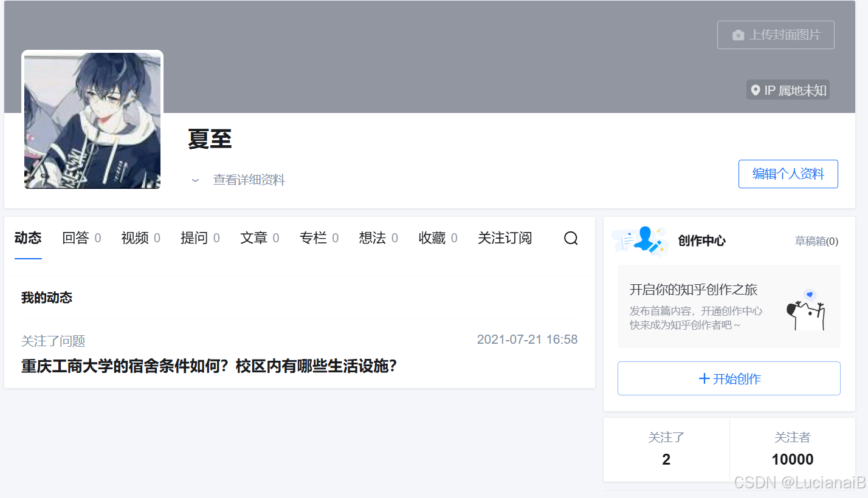Screen dimensions: 868x498
Task: Switch to the 专栏 tab
Action: click(319, 238)
